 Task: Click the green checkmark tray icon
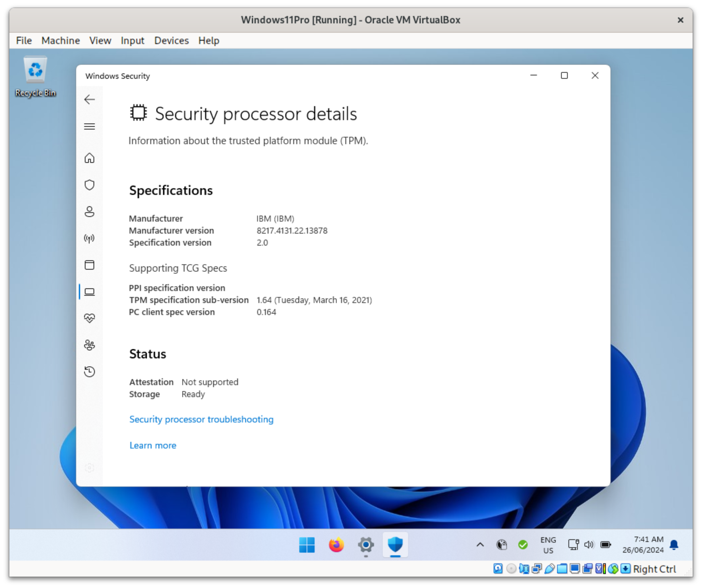click(523, 545)
